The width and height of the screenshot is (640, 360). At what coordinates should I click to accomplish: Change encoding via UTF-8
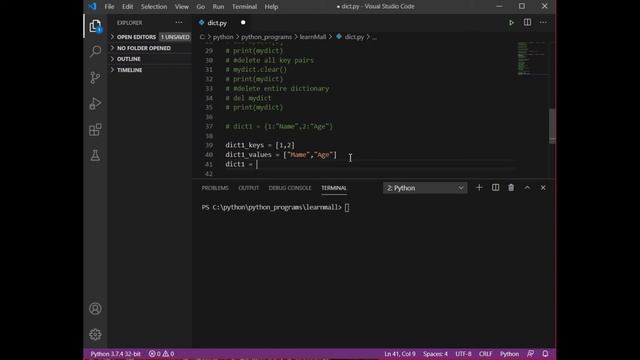tap(463, 354)
